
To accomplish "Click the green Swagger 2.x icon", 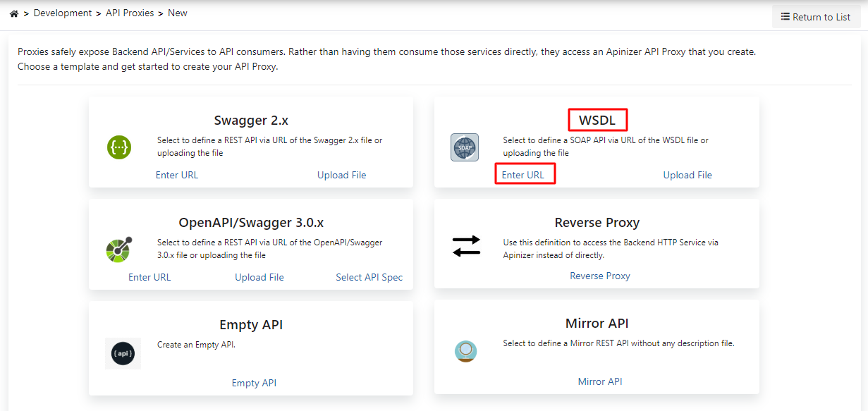I will point(119,147).
